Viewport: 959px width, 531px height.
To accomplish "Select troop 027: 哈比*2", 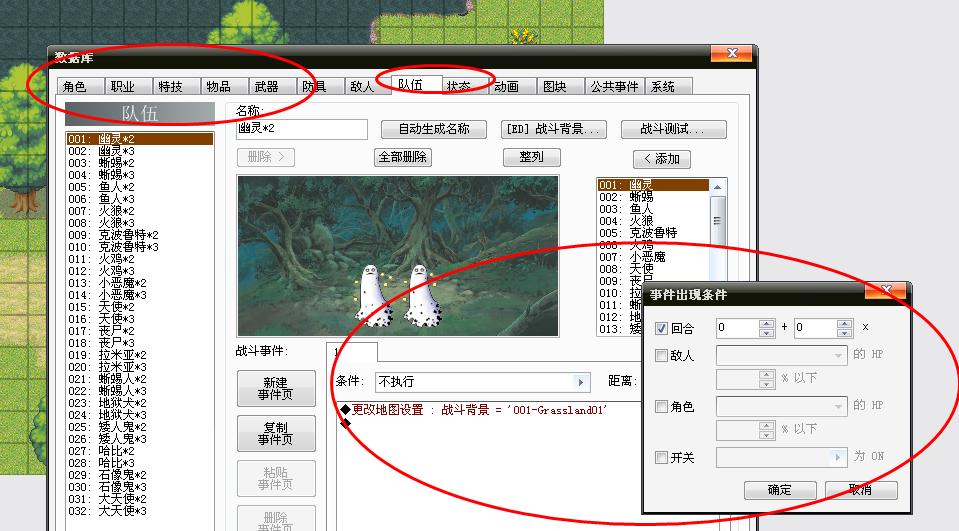I will coord(139,451).
